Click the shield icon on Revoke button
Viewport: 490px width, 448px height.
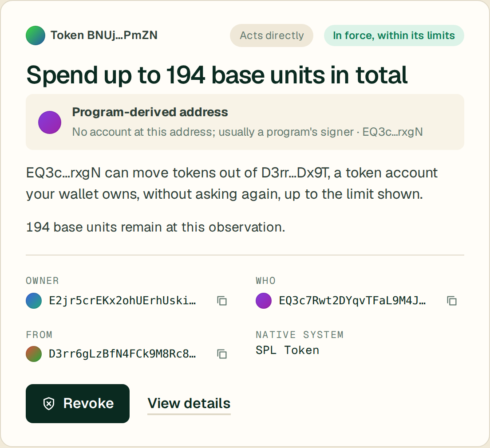49,404
